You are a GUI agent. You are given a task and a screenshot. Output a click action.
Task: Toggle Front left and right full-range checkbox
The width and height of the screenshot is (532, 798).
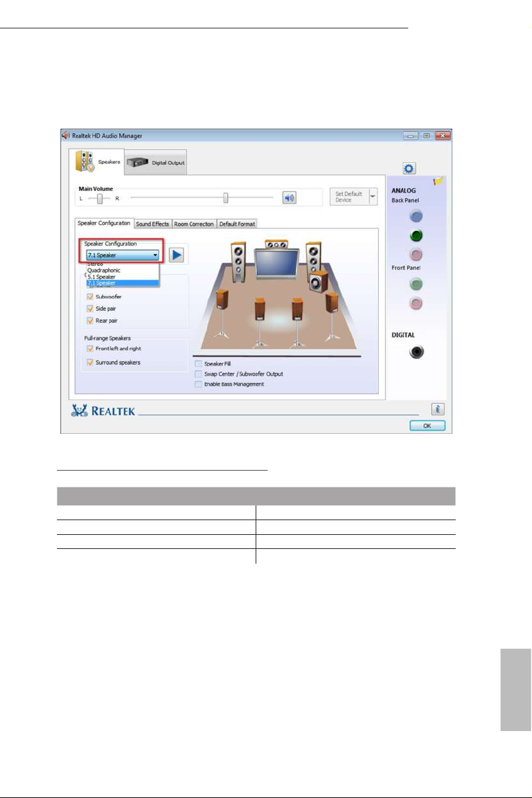tap(90, 349)
